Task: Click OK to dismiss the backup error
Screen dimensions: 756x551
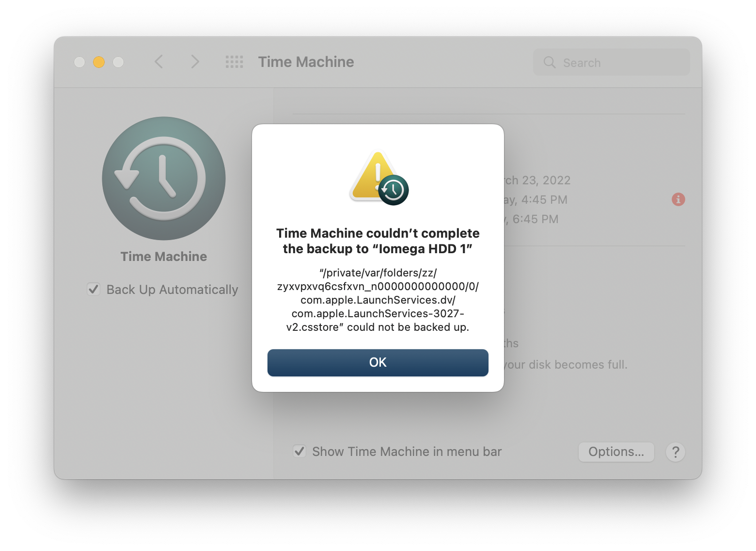Action: [x=378, y=362]
